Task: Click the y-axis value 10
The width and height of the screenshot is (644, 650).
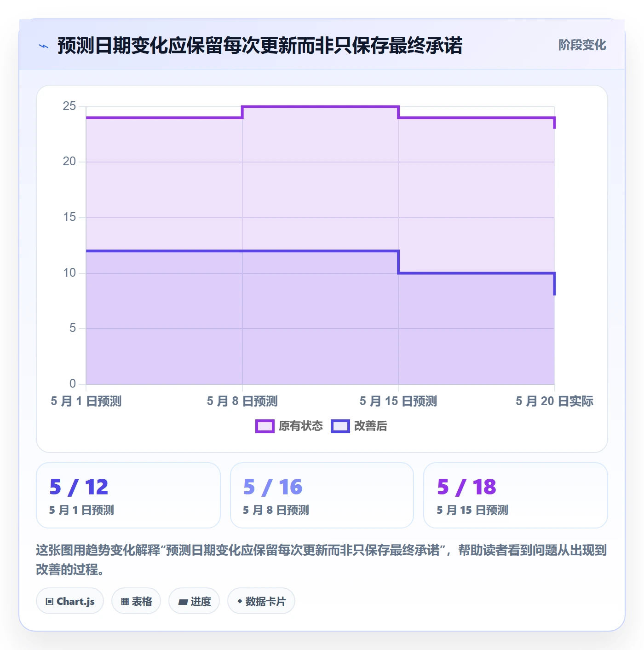Action: 69,273
